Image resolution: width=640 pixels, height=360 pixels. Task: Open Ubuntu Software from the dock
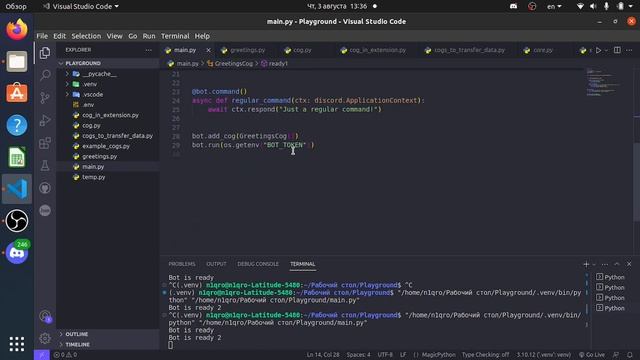[x=17, y=93]
